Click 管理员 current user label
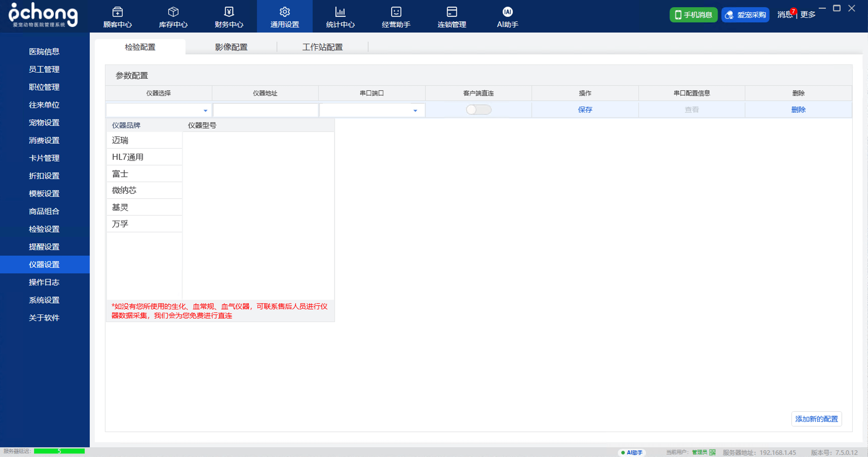 (700, 452)
